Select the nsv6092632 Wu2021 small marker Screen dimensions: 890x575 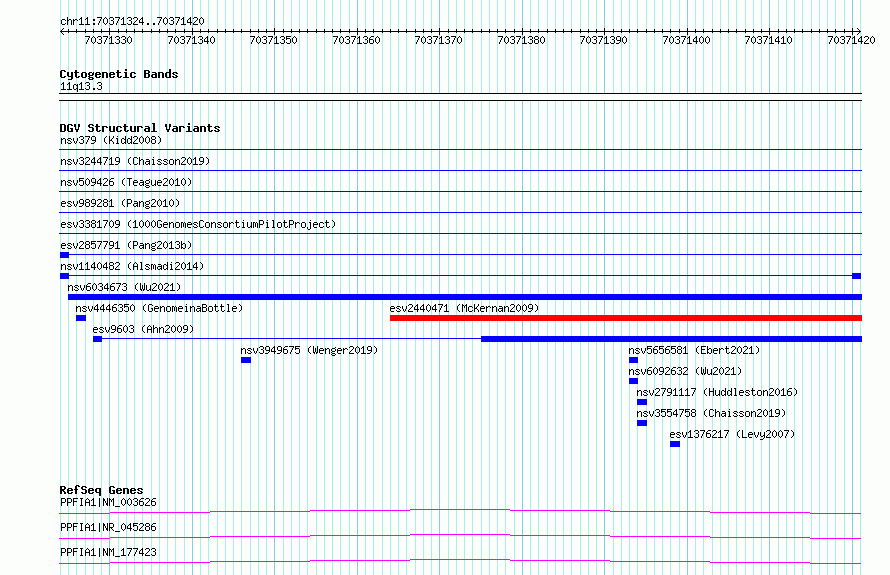tap(633, 381)
